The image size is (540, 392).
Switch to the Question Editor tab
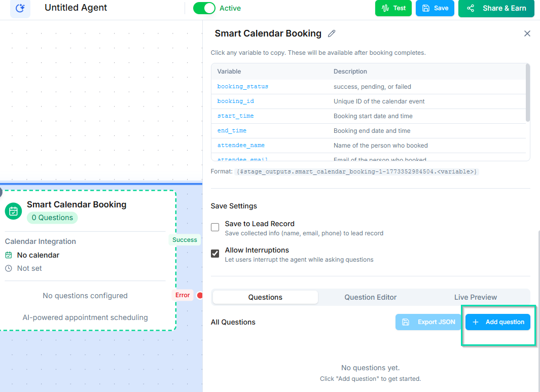point(370,297)
